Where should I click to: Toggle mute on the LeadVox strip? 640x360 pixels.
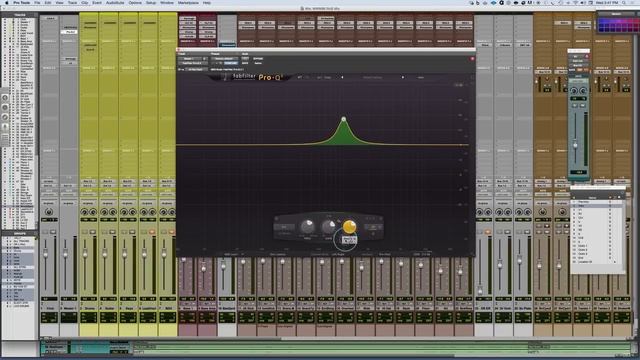tap(152, 232)
